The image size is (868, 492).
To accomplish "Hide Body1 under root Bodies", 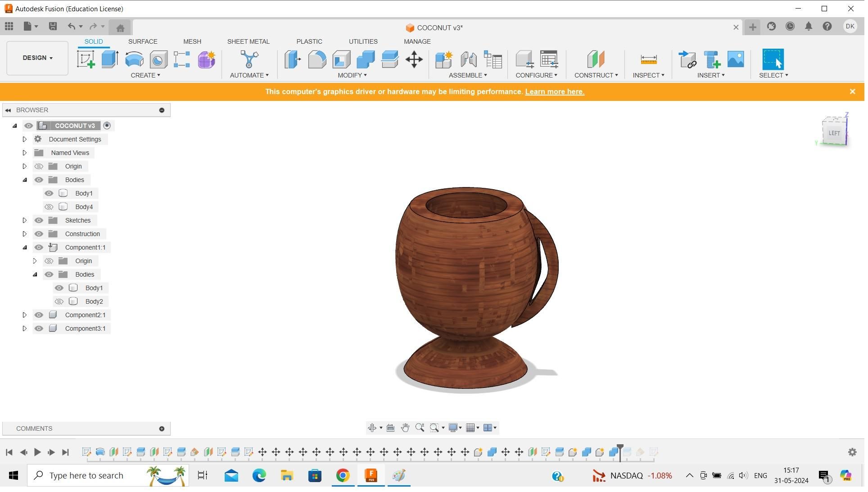I will (49, 193).
